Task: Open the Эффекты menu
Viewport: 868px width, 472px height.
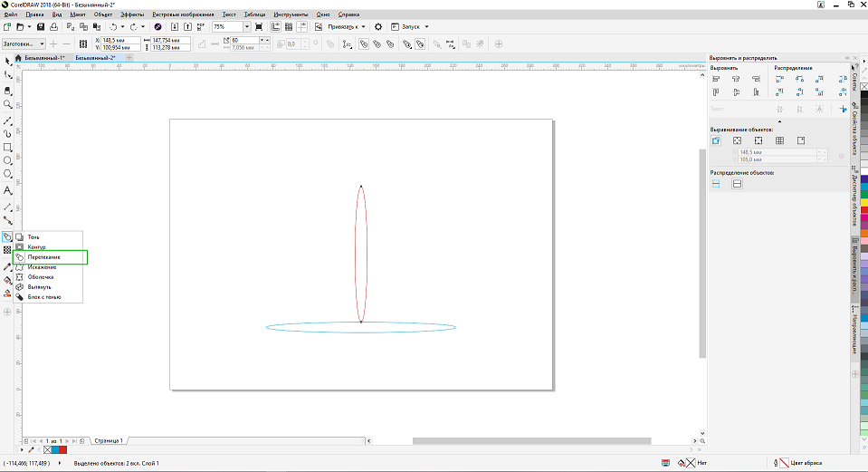Action: coord(132,14)
